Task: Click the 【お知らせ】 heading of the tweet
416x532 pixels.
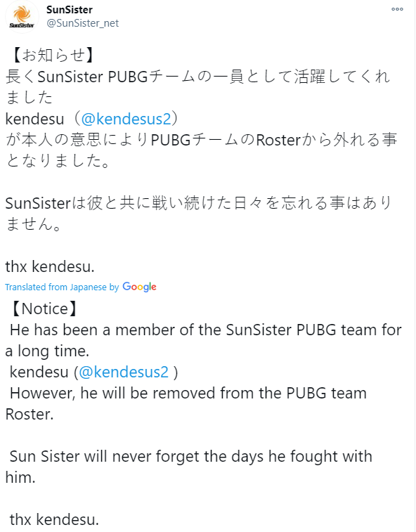Action: point(51,56)
